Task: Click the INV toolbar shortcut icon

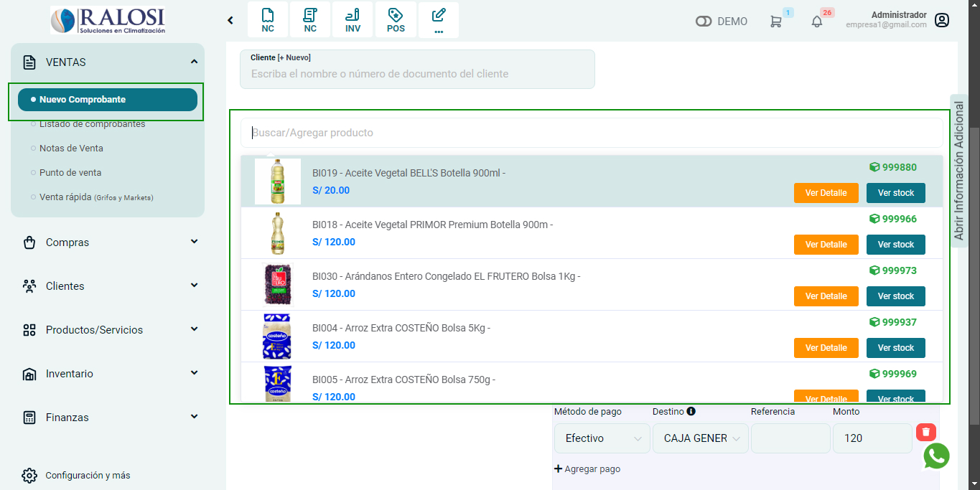Action: click(353, 19)
